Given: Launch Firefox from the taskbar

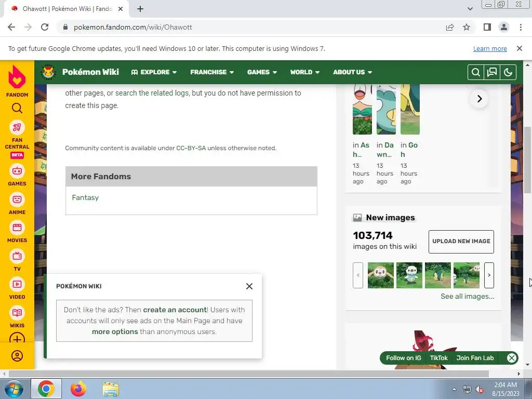Looking at the screenshot, I should tap(78, 389).
